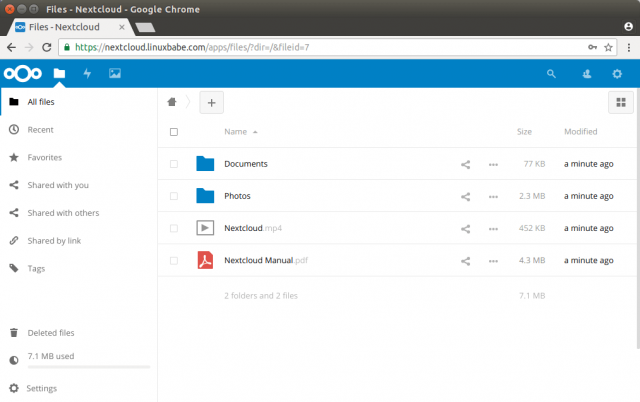Open Deleted files in the sidebar
The height and width of the screenshot is (402, 640).
click(x=50, y=333)
